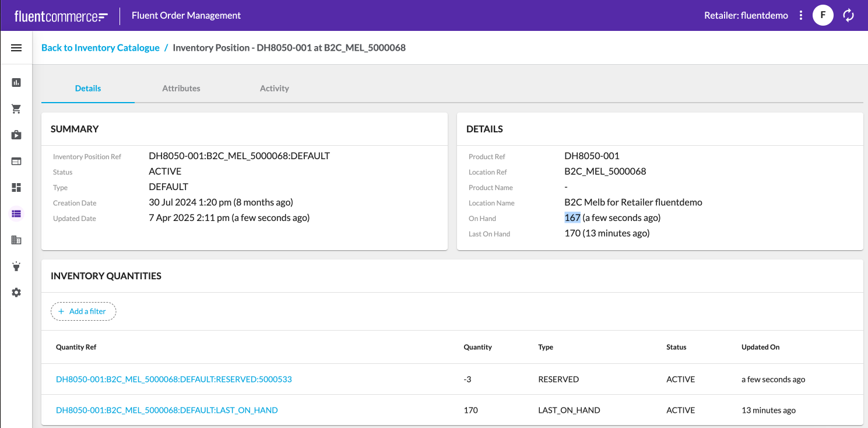
Task: Select the Details tab
Action: tap(88, 89)
